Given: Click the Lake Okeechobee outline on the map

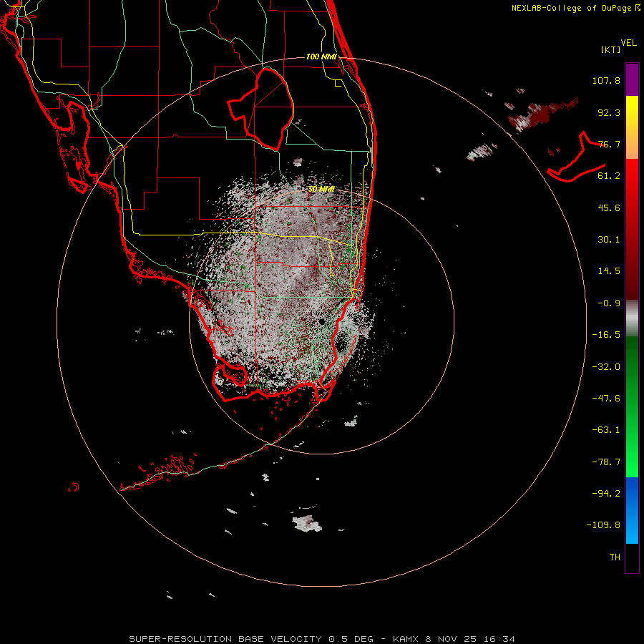Looking at the screenshot, I should 261,109.
